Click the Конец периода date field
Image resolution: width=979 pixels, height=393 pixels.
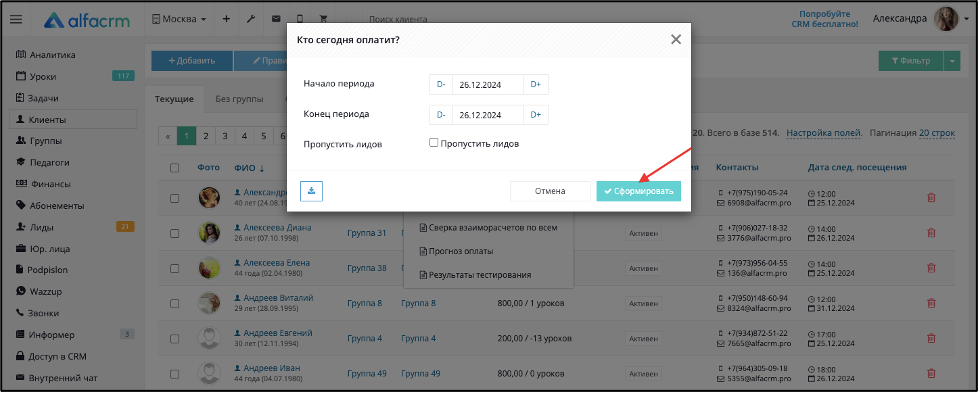488,115
